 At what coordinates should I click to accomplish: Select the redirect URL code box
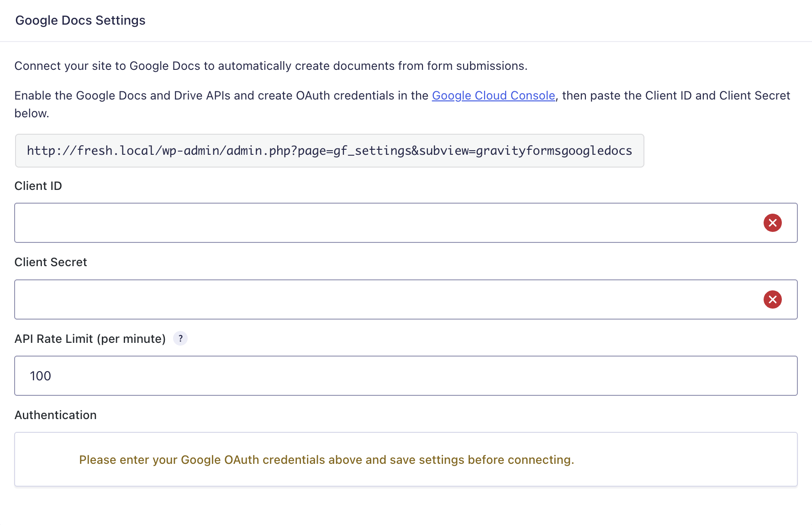pos(329,151)
